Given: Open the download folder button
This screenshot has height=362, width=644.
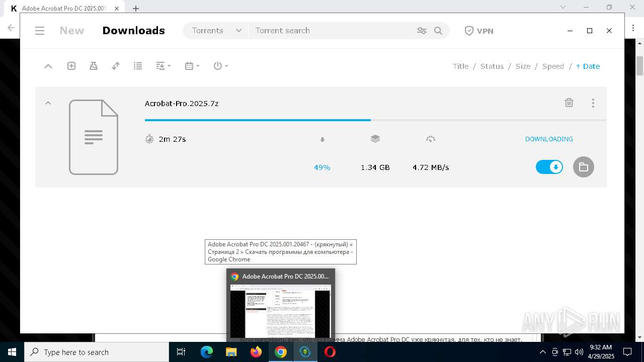Looking at the screenshot, I should coord(584,167).
